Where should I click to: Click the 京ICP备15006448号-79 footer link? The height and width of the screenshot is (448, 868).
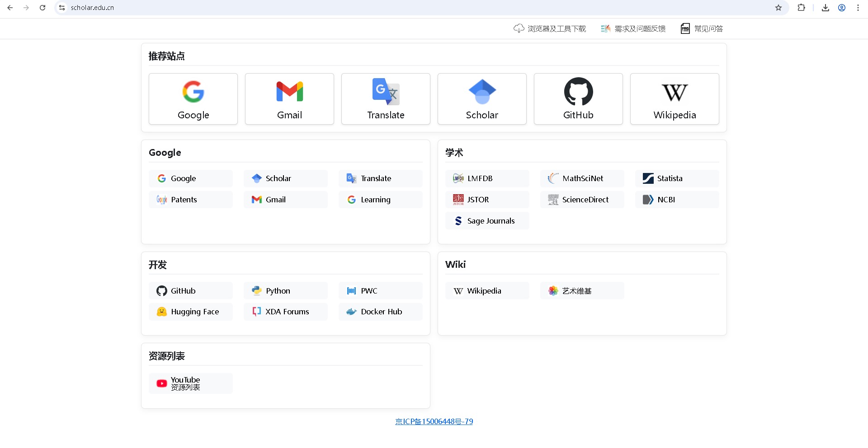point(434,421)
